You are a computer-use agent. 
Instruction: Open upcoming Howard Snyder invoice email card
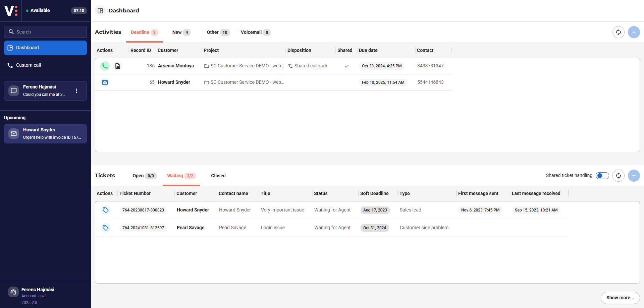click(45, 134)
